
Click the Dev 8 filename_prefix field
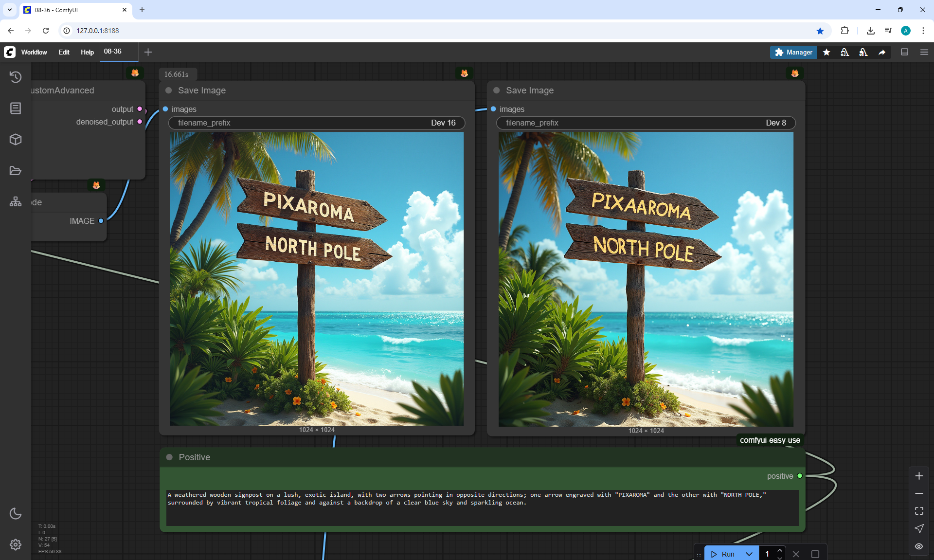pyautogui.click(x=646, y=123)
